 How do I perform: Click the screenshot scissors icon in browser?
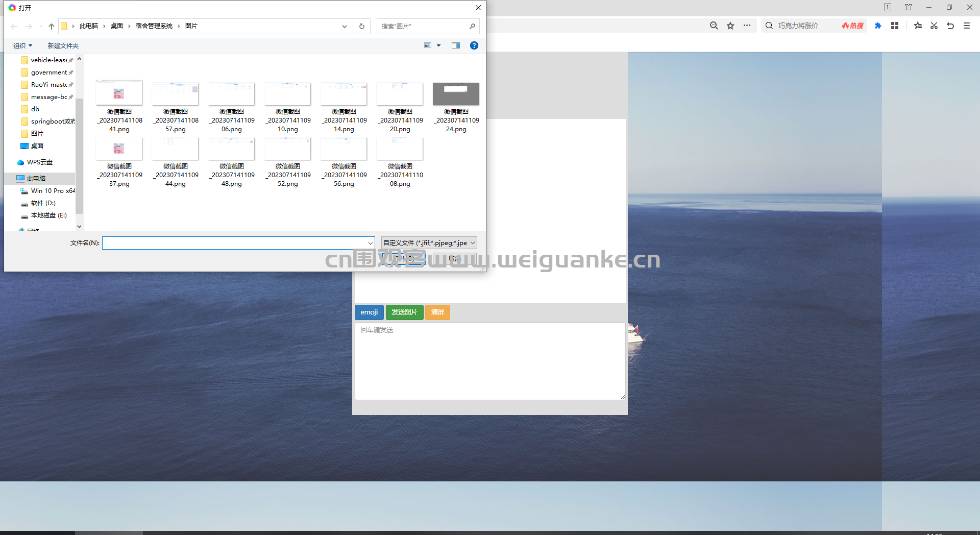tap(934, 26)
